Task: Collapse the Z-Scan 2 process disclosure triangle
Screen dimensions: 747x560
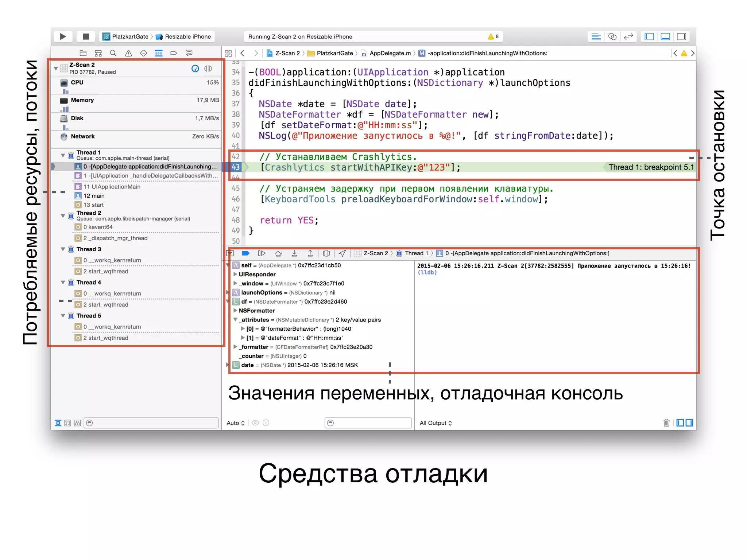Action: (56, 68)
